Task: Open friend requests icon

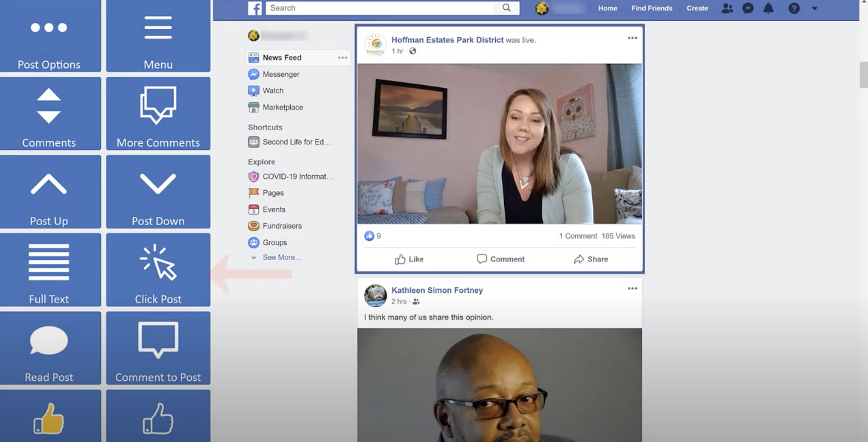Action: [727, 8]
